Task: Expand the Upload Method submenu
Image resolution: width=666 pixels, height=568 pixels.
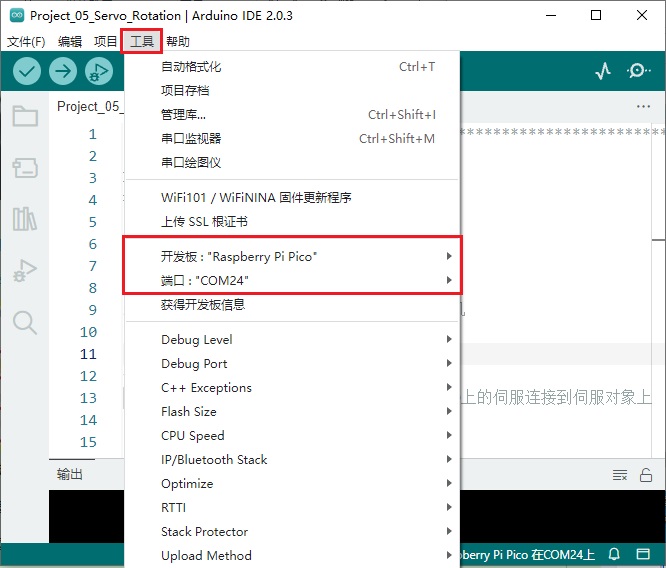Action: pyautogui.click(x=293, y=556)
